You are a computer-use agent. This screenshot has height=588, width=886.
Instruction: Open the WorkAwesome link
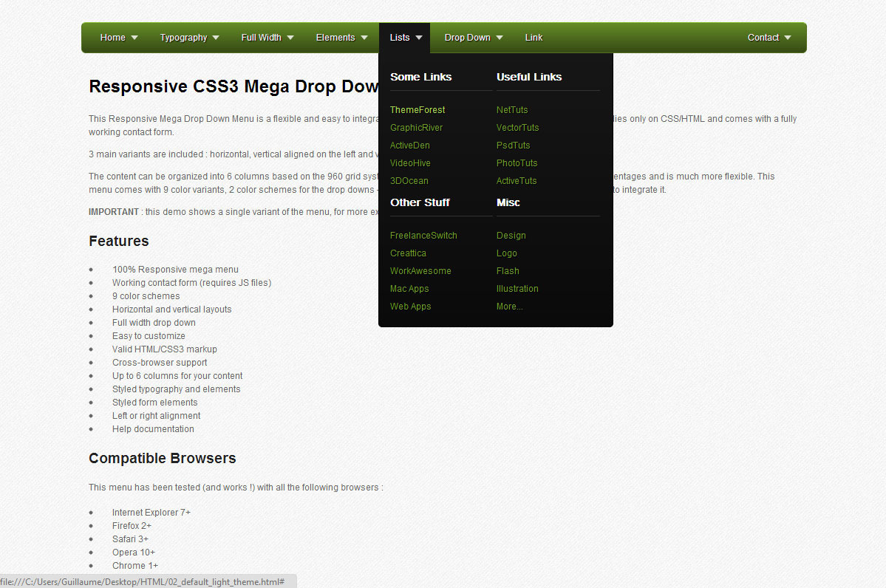tap(420, 271)
